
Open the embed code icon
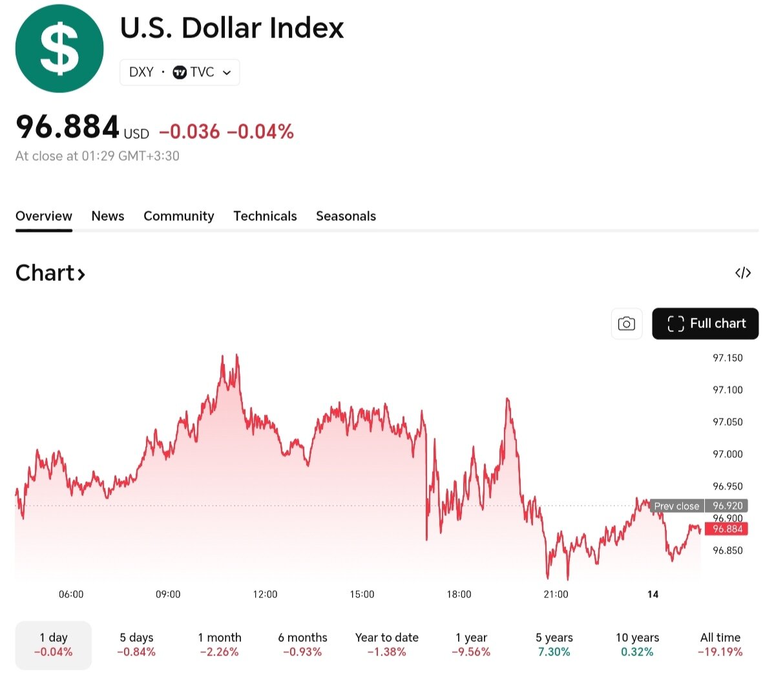click(743, 273)
